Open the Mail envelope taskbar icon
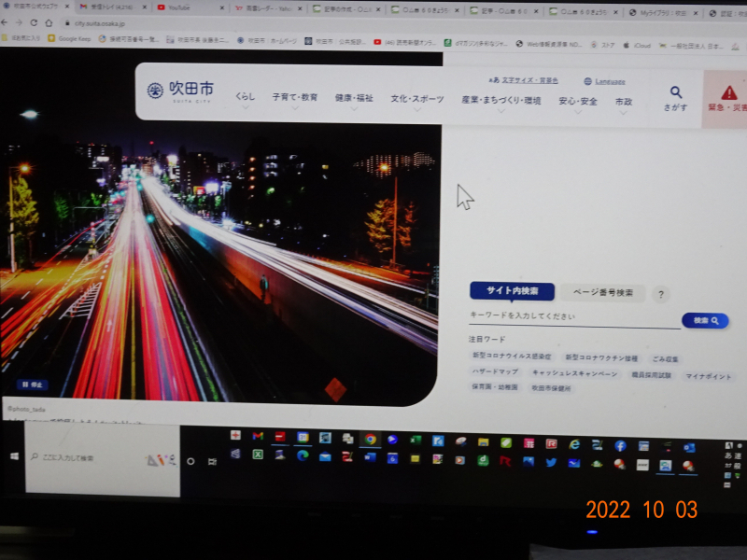This screenshot has width=747, height=560. 325,456
